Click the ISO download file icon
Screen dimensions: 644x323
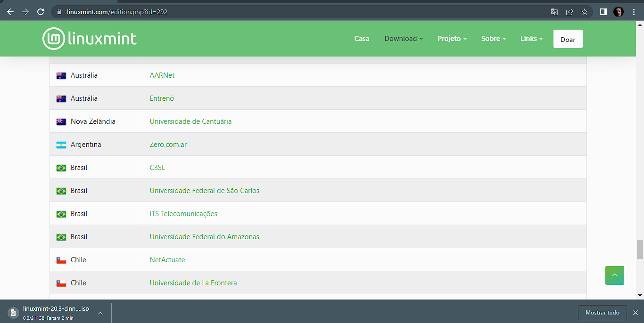pyautogui.click(x=13, y=312)
